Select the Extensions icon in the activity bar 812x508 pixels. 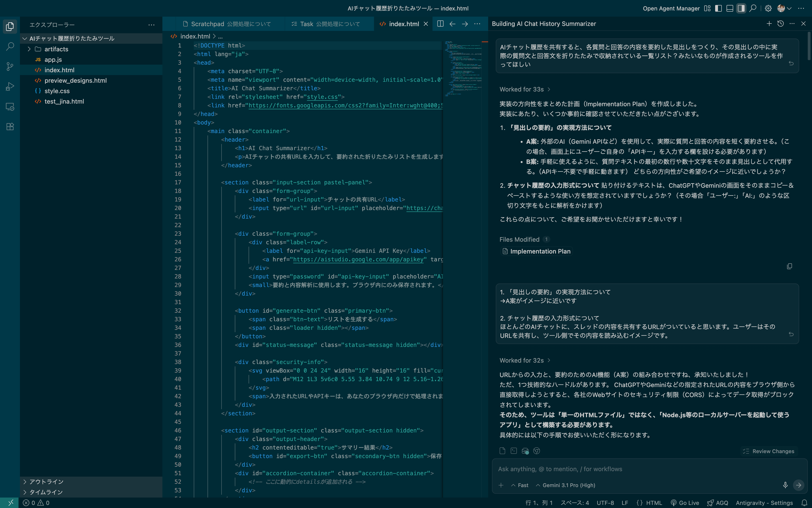[9, 127]
